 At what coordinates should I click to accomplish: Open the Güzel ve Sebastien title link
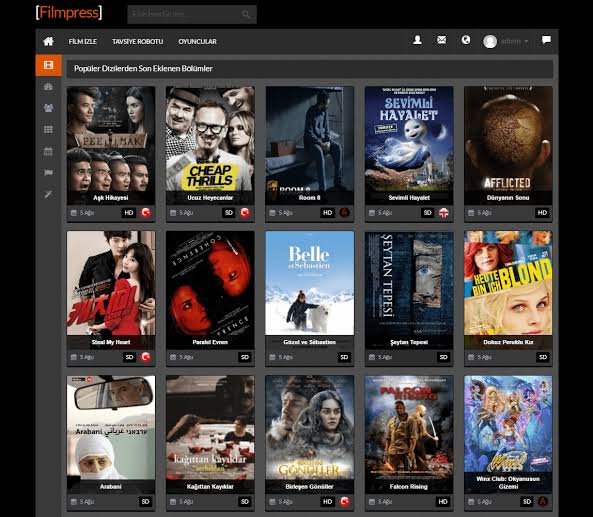[x=309, y=342]
